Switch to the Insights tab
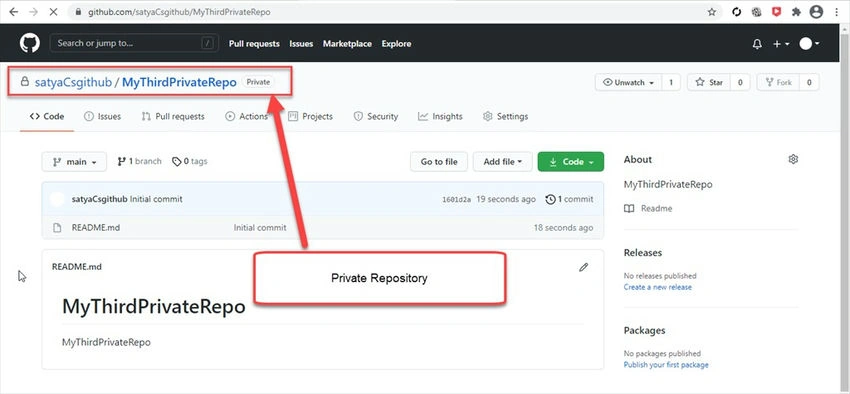 click(440, 117)
